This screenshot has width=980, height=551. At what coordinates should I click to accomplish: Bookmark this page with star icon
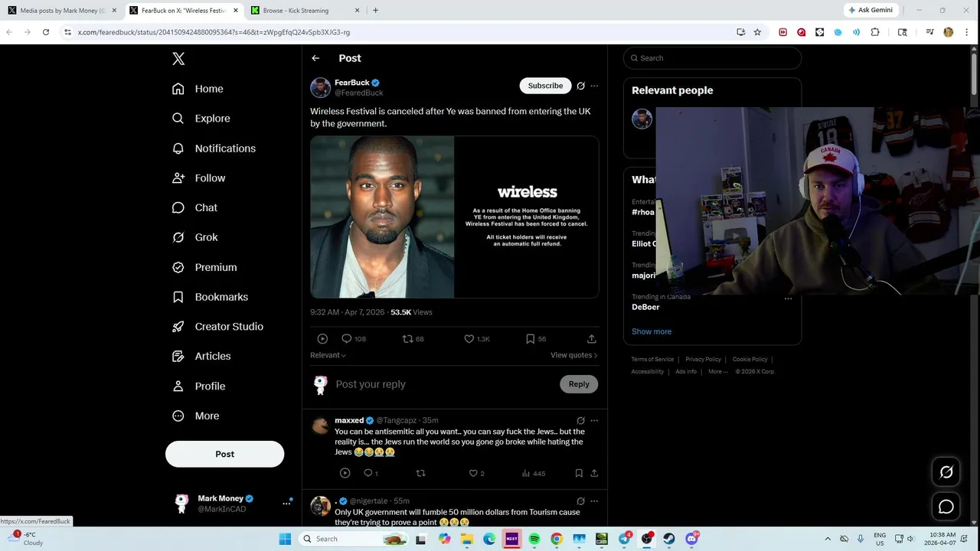[x=757, y=32]
